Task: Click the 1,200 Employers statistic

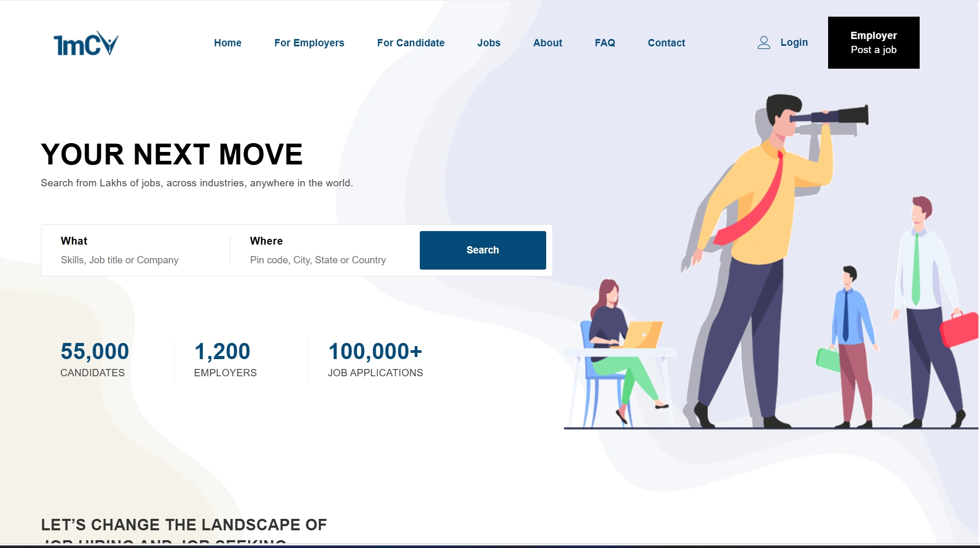Action: [x=225, y=359]
